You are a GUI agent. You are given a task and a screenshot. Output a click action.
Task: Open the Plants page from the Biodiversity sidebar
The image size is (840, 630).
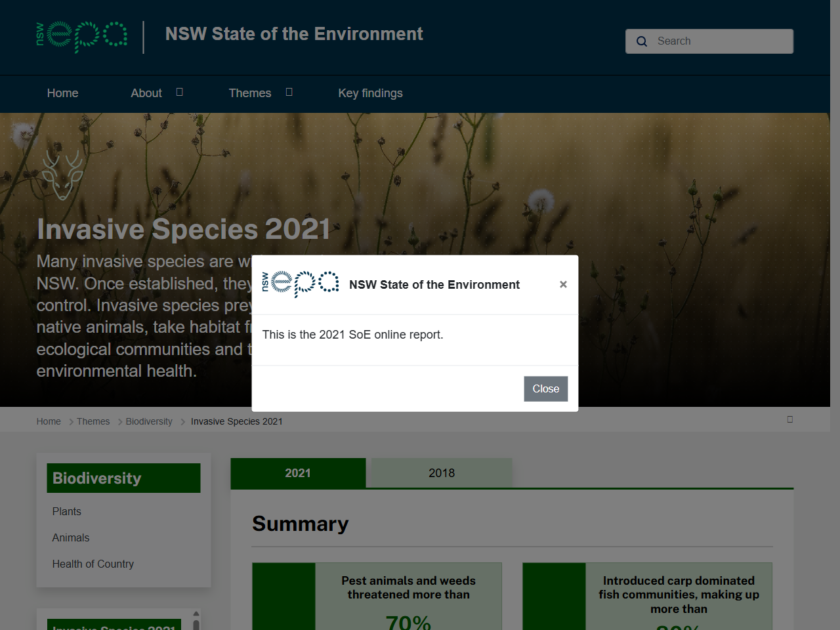pos(66,511)
